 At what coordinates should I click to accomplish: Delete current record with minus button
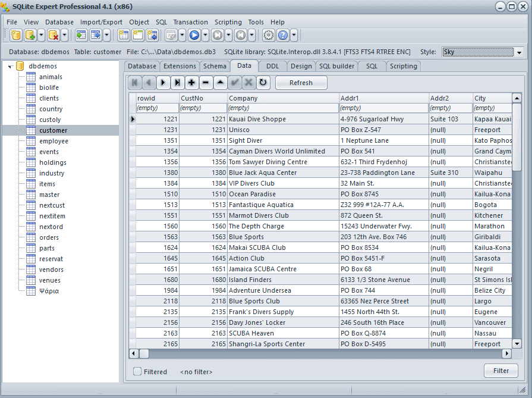pyautogui.click(x=206, y=83)
